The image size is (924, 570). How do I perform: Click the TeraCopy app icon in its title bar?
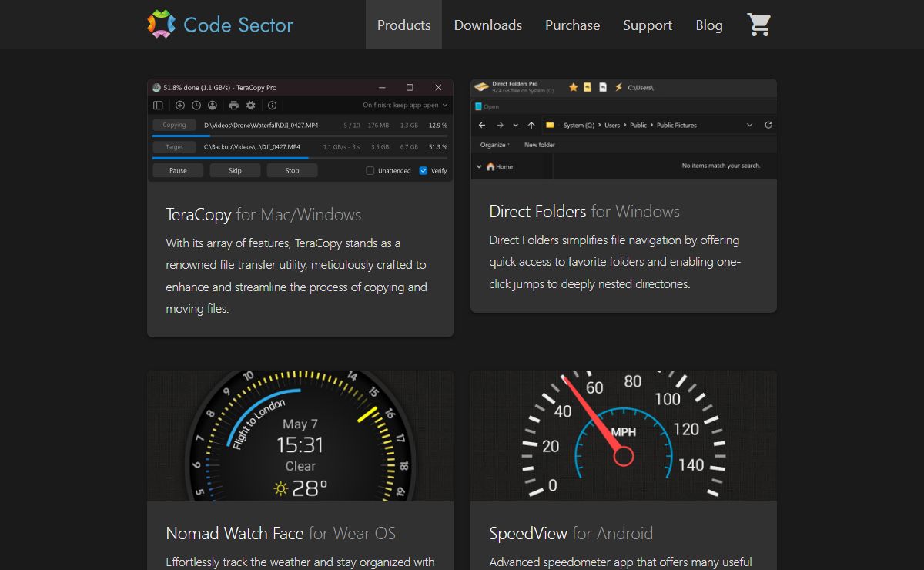point(157,88)
